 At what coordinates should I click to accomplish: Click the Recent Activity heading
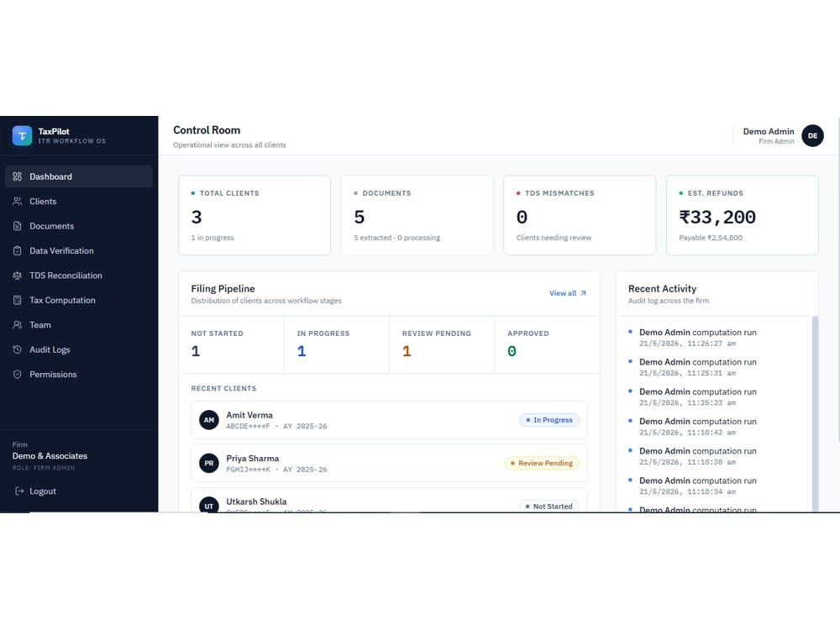[x=662, y=288]
